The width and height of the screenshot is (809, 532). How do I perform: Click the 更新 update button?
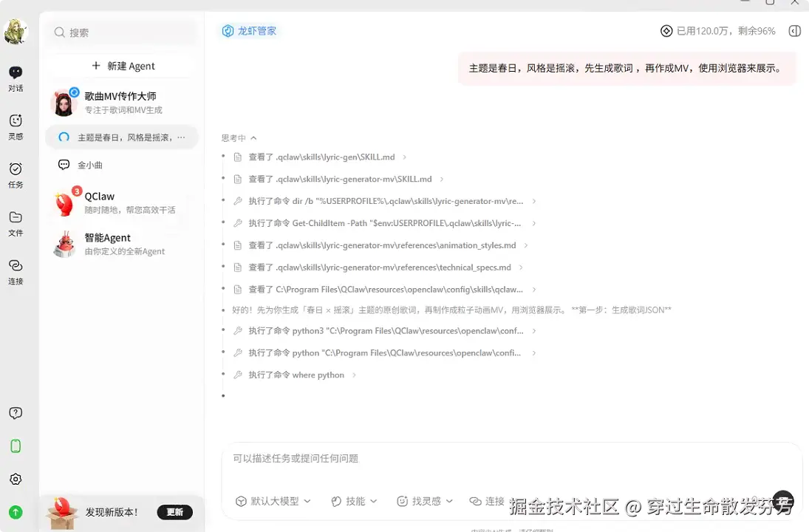[x=175, y=512]
